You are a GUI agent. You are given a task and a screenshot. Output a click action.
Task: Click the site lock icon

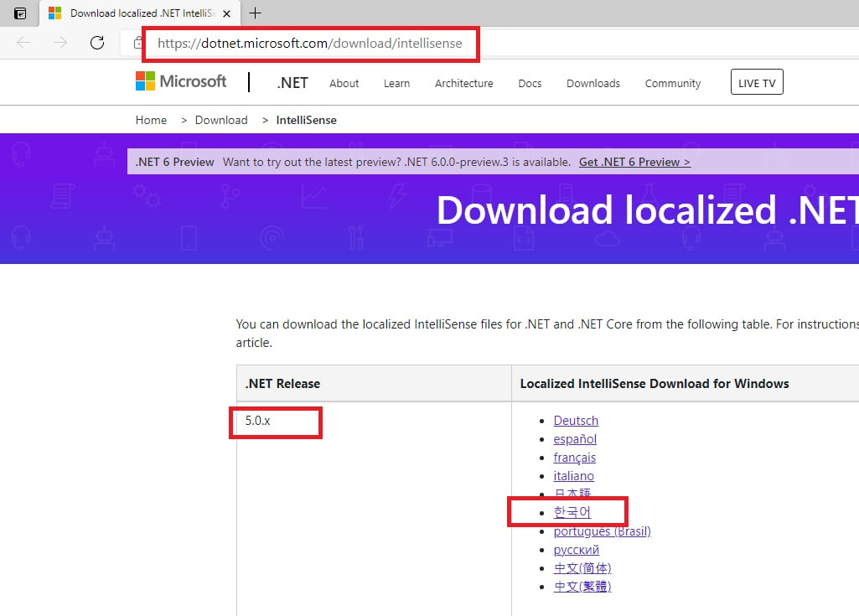tap(138, 43)
